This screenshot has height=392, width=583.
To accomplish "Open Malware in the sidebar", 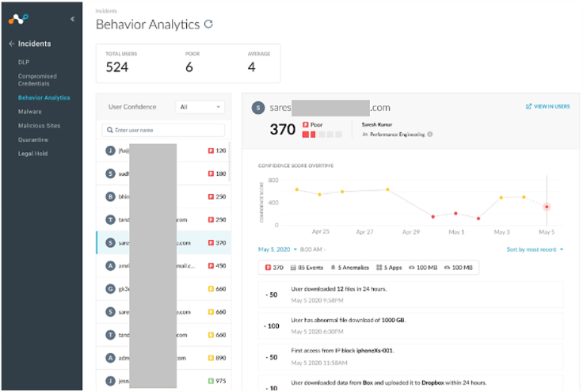I will (x=30, y=112).
